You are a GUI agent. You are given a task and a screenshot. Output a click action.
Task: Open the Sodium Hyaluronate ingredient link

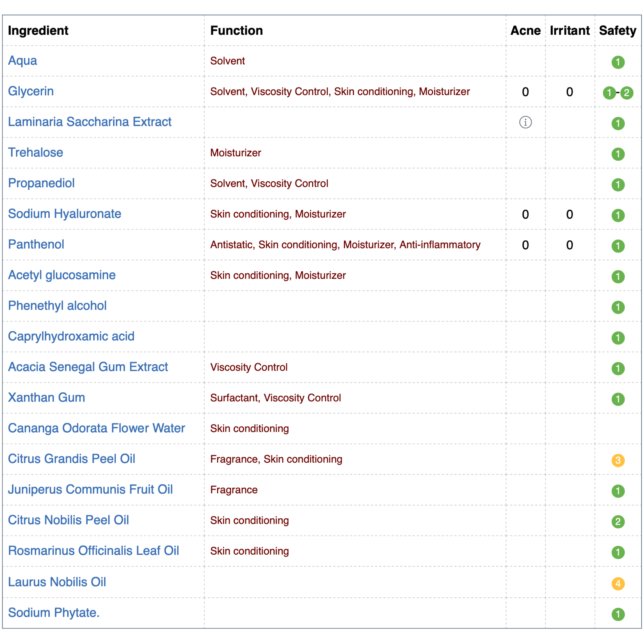[x=65, y=214]
